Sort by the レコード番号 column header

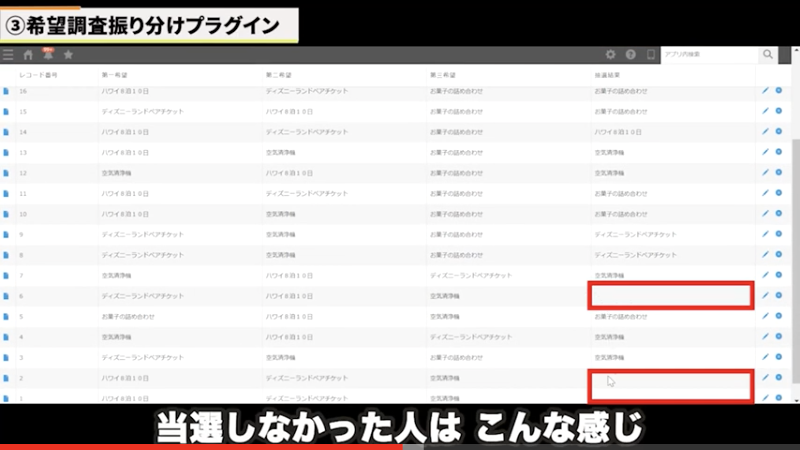[x=39, y=75]
